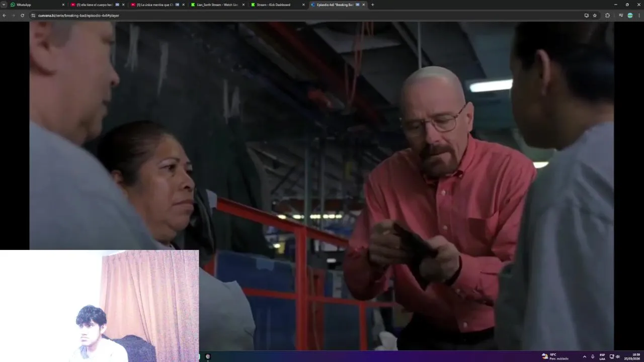This screenshot has height=362, width=644.
Task: Open the weather widget showing 18°C
Action: pos(555,356)
